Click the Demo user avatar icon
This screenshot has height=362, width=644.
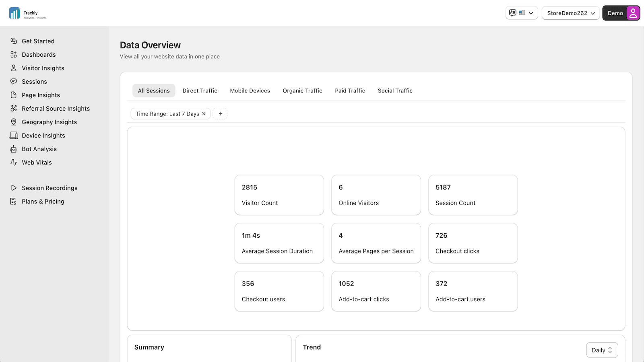click(633, 13)
